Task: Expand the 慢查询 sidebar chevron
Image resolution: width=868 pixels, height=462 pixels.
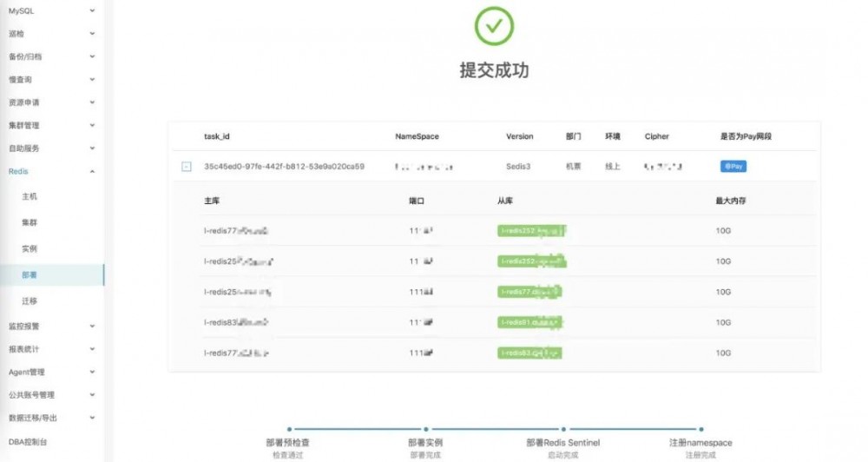Action: click(93, 79)
